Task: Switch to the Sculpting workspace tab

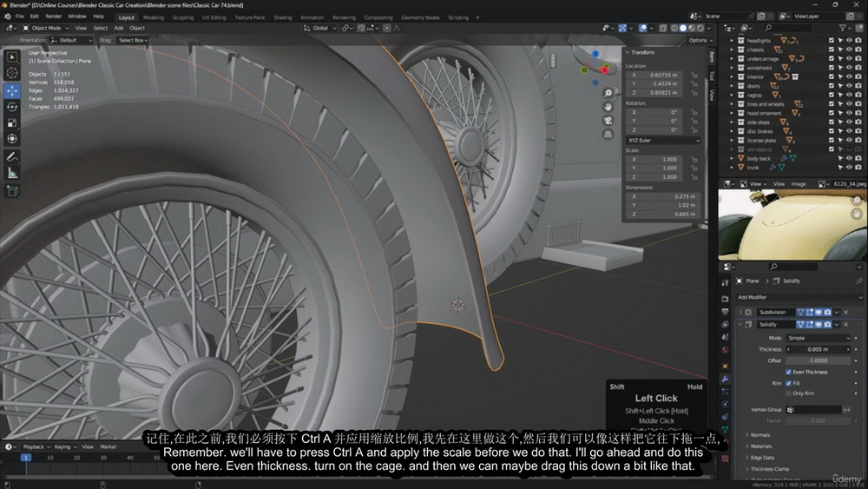Action: coord(182,17)
